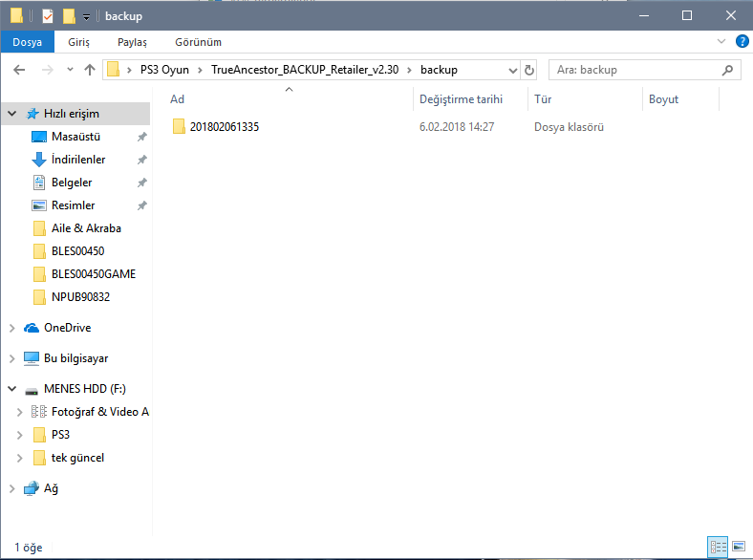Expand the ribbon with the chevron

click(721, 41)
